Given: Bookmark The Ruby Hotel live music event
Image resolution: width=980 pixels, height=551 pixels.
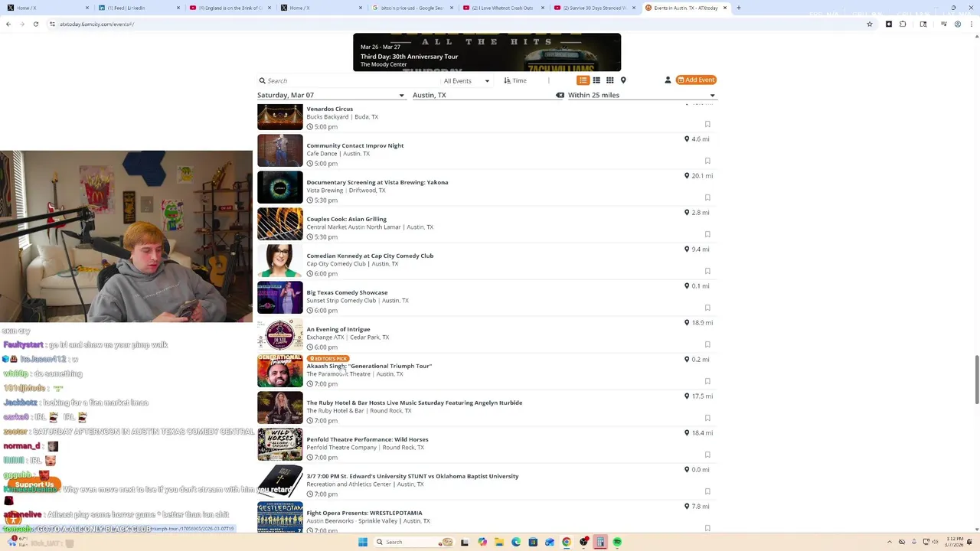Looking at the screenshot, I should coord(707,418).
